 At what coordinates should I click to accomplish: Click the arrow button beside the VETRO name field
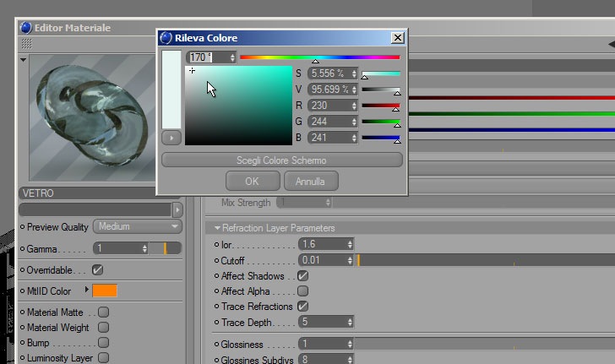coord(177,209)
